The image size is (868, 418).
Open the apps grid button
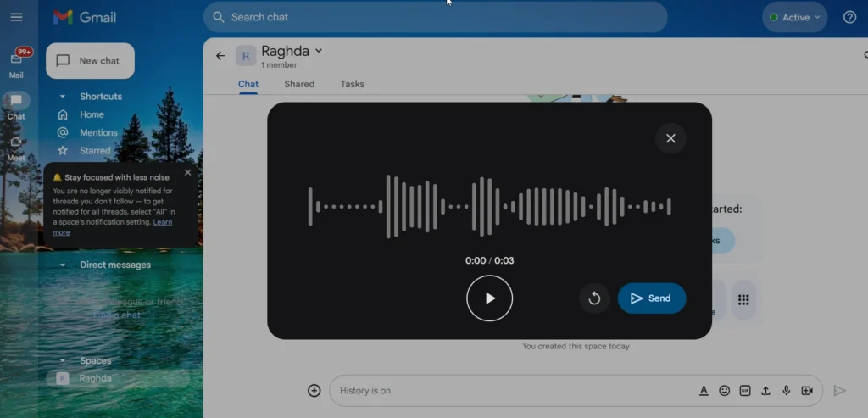pos(743,300)
